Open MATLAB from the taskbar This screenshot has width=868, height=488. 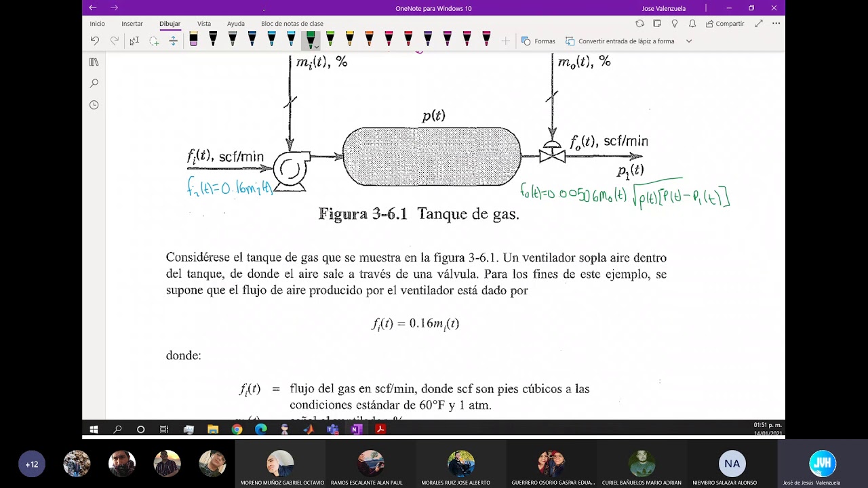coord(309,429)
